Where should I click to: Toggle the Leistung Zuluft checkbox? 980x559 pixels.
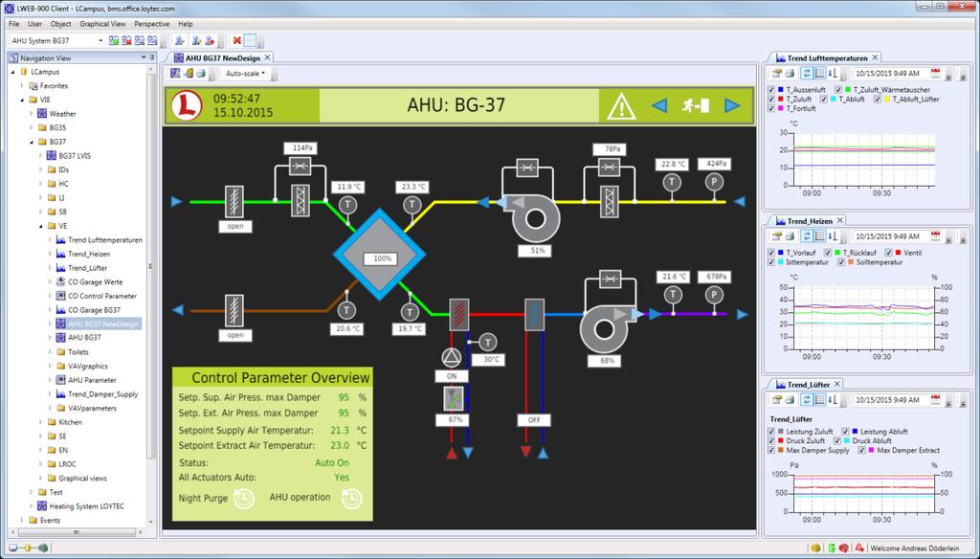point(771,432)
